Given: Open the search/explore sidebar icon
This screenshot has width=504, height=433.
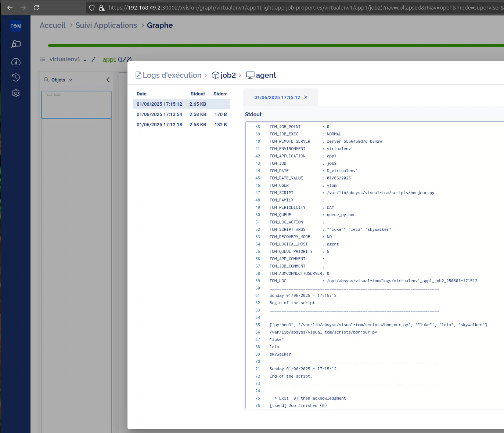Looking at the screenshot, I should 16,44.
